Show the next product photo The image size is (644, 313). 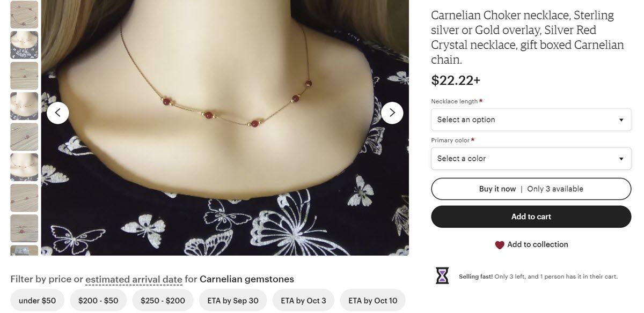click(392, 113)
